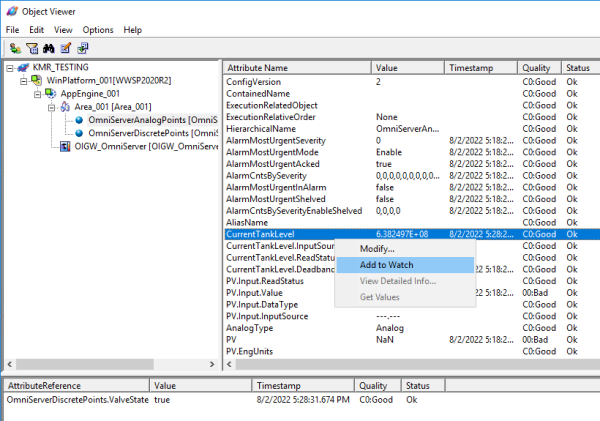Click the rightmost toolbar window icon

83,48
